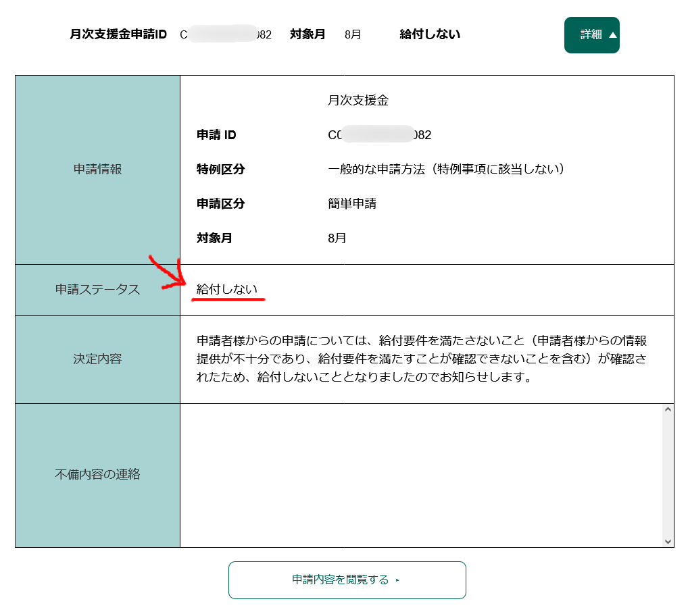Click the 対象月 label in the header
Screen dimensions: 688x616
point(308,34)
